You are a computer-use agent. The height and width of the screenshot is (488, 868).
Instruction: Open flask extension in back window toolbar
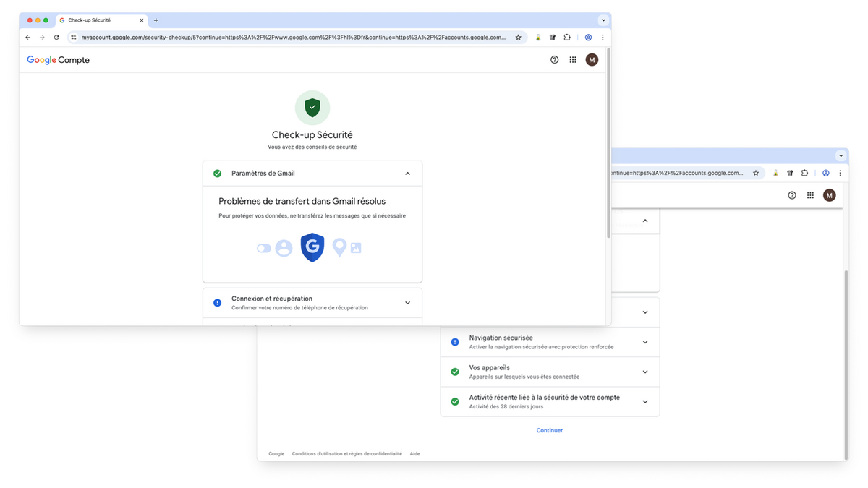[x=775, y=173]
